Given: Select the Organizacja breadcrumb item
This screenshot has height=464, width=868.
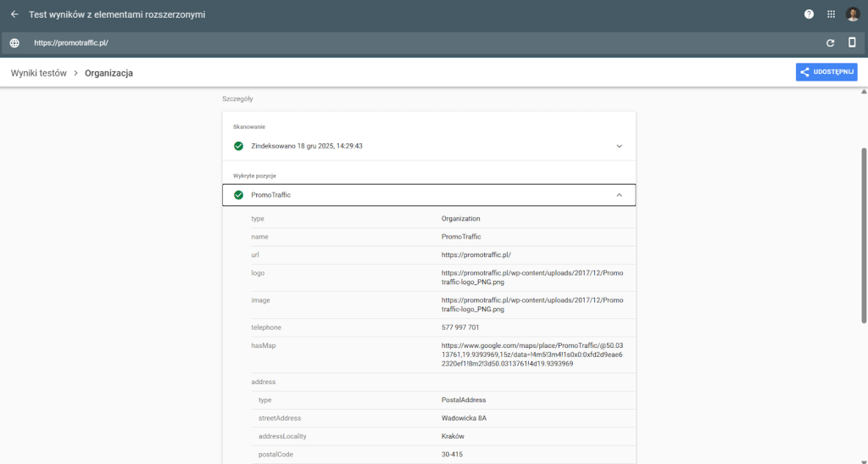Looking at the screenshot, I should click(x=108, y=73).
